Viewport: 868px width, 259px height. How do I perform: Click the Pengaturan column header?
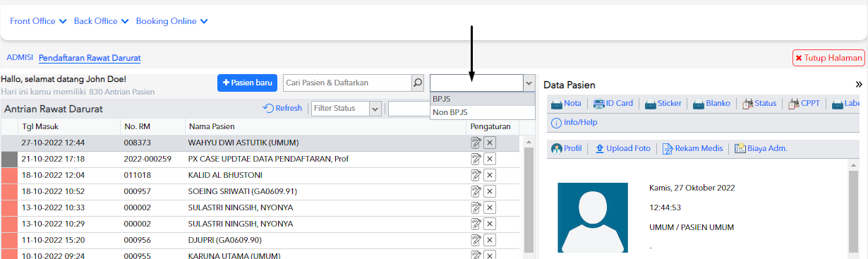tap(493, 127)
